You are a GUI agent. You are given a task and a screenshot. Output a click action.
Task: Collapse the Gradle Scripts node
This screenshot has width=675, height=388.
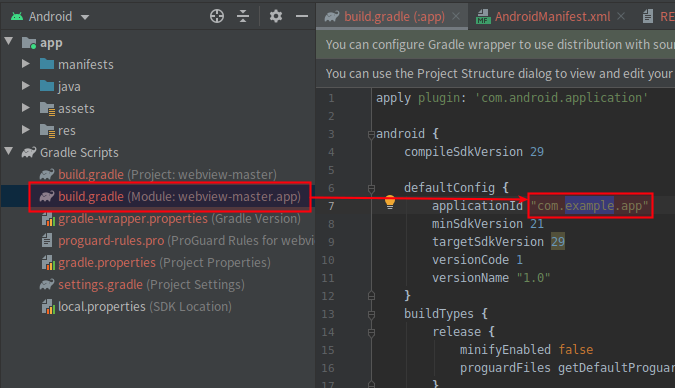[x=9, y=152]
